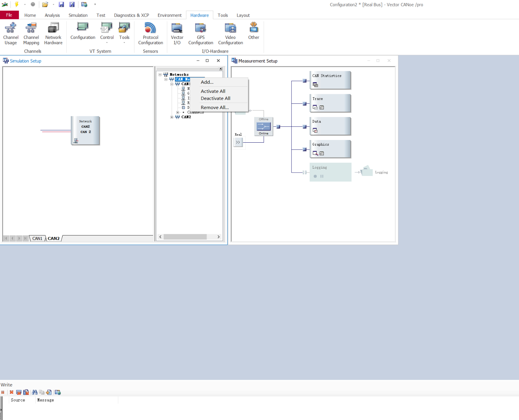Save configuration with the first floppy icon

pos(61,4)
